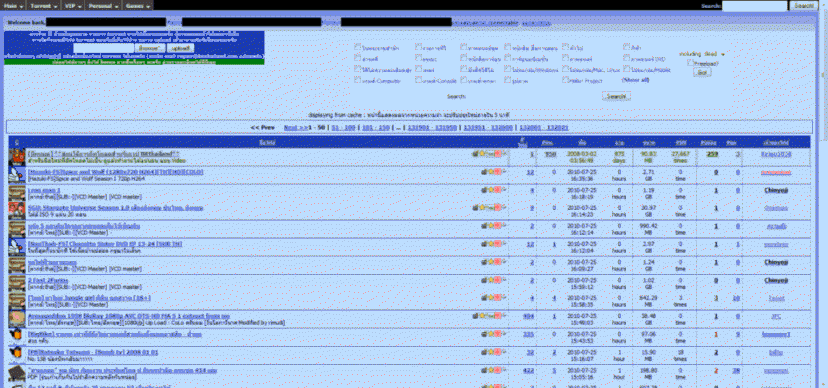Tick the Mobile programs category checkbox
Viewport: 828px width, 388px height.
click(626, 69)
